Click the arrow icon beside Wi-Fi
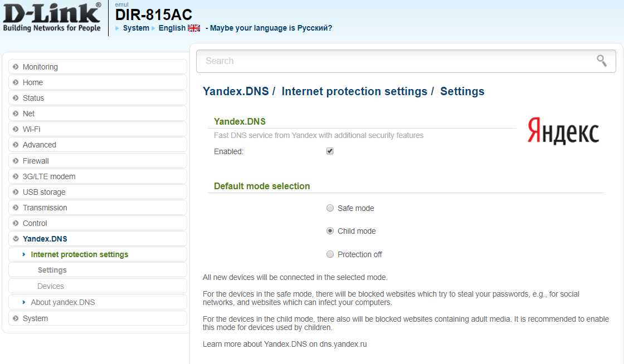Image resolution: width=624 pixels, height=364 pixels. (16, 129)
